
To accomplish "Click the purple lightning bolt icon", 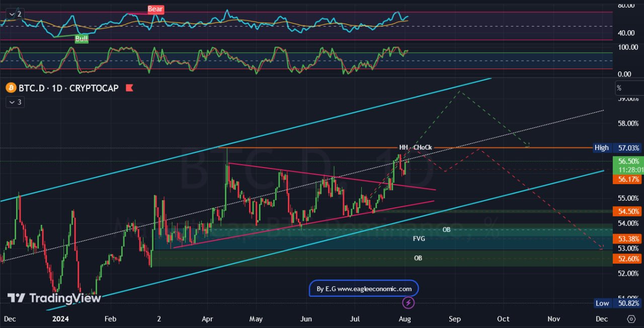I will [x=409, y=303].
